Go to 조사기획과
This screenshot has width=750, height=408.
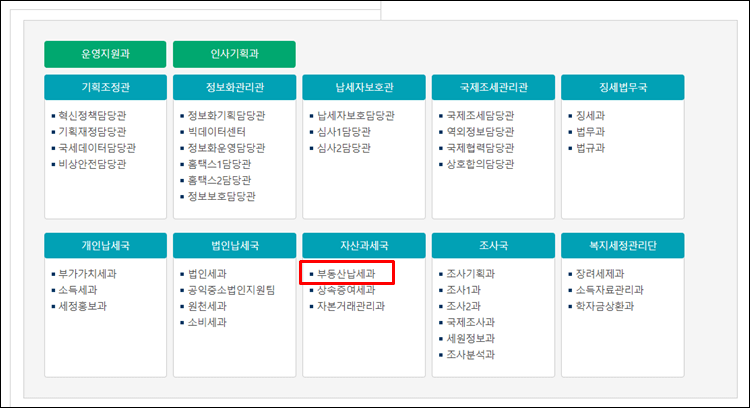(471, 274)
